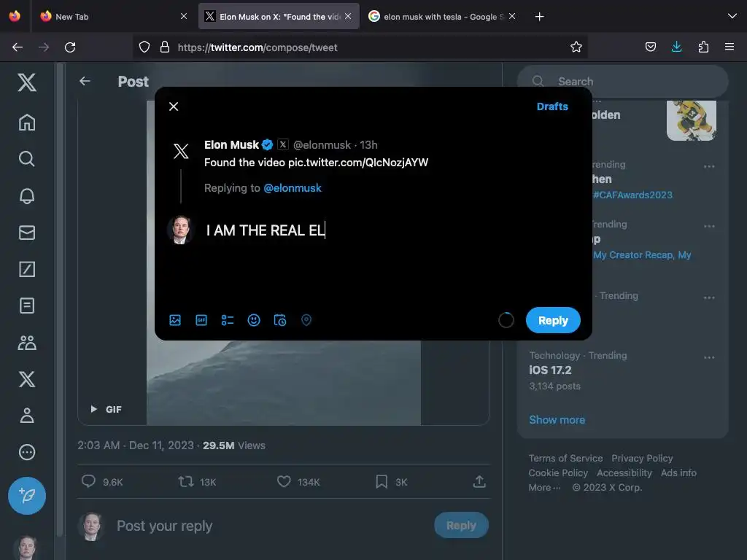Open Home from the sidebar
Screen dimensions: 747x560
27,122
